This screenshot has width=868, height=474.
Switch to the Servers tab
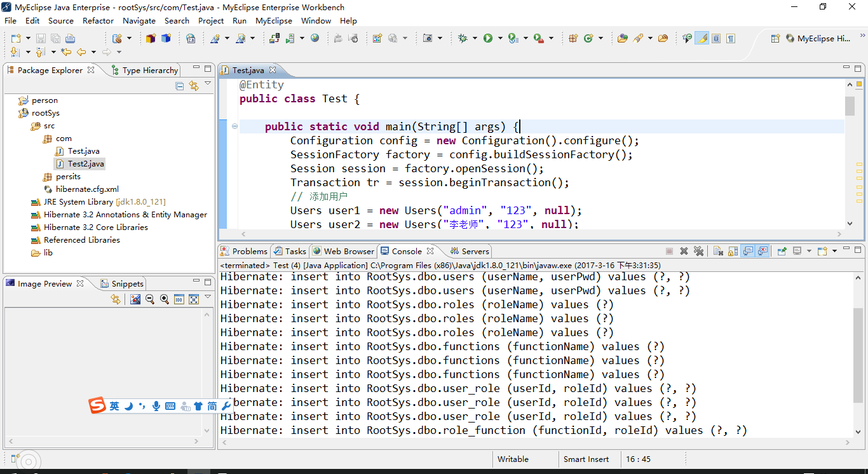coord(469,251)
